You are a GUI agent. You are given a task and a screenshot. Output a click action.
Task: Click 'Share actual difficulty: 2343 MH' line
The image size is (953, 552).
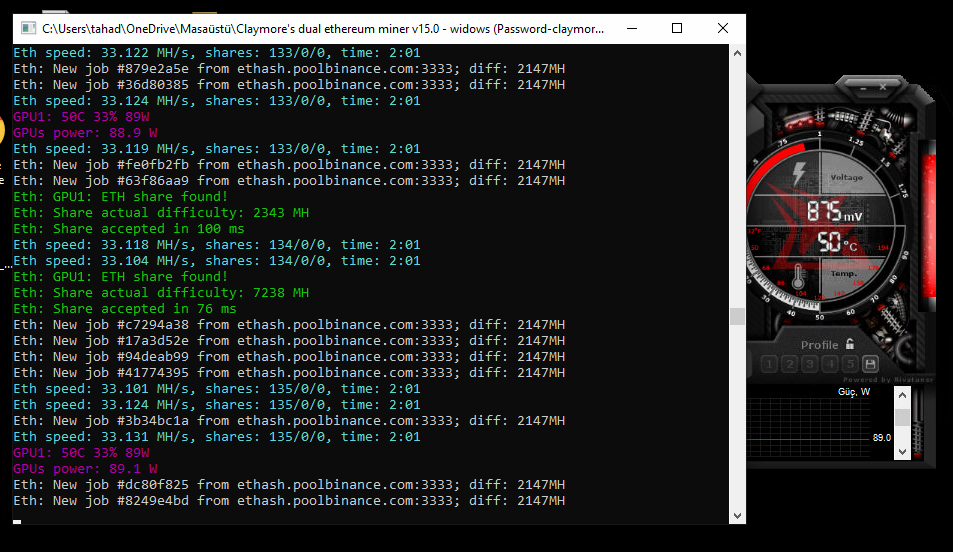click(161, 213)
